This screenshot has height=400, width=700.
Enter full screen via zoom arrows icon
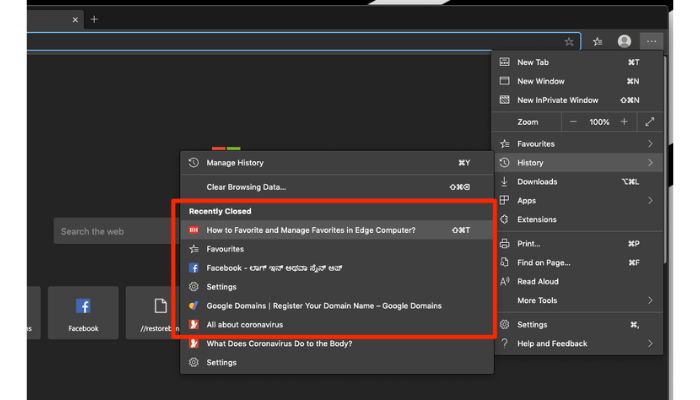pyautogui.click(x=650, y=122)
